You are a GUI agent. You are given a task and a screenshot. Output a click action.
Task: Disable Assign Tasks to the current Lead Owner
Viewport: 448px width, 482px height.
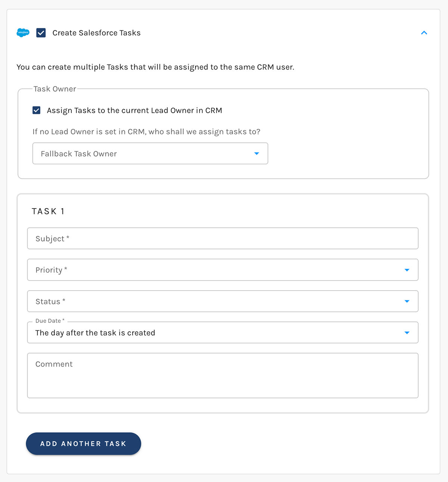pos(36,110)
